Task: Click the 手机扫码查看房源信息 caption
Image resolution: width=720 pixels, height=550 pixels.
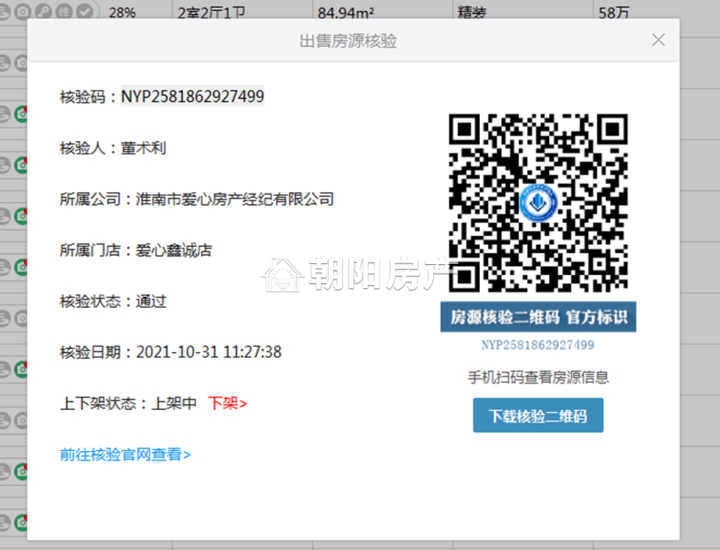Action: click(538, 377)
